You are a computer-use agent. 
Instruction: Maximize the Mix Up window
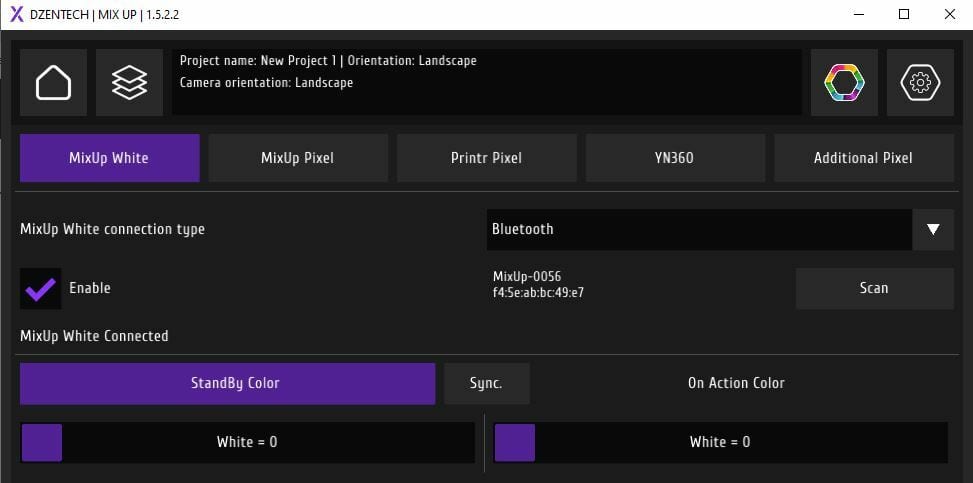pyautogui.click(x=904, y=14)
